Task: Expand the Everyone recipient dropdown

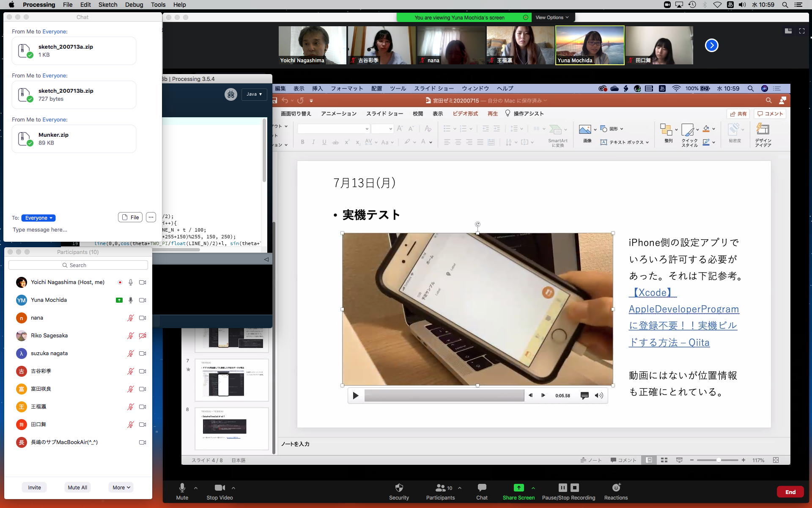Action: pos(38,218)
